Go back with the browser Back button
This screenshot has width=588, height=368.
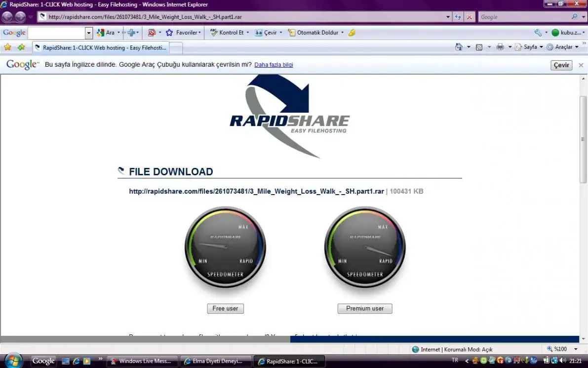coord(7,17)
